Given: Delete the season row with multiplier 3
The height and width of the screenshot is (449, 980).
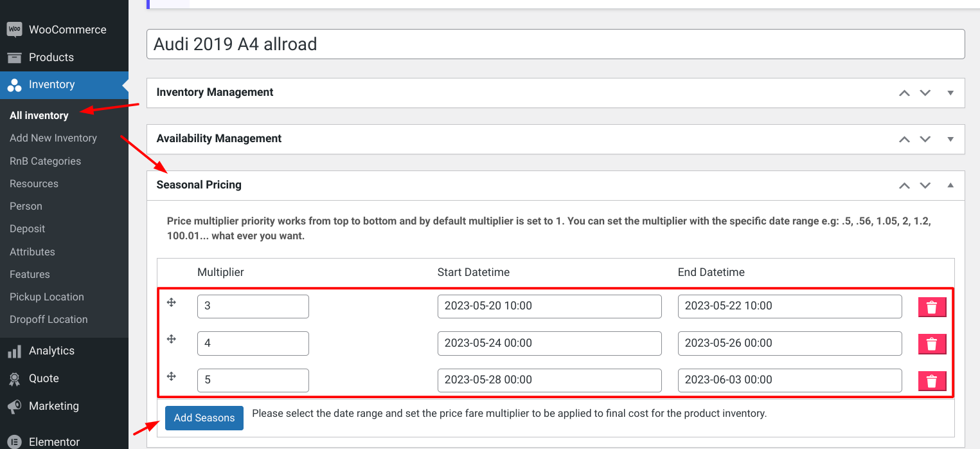Looking at the screenshot, I should point(932,307).
